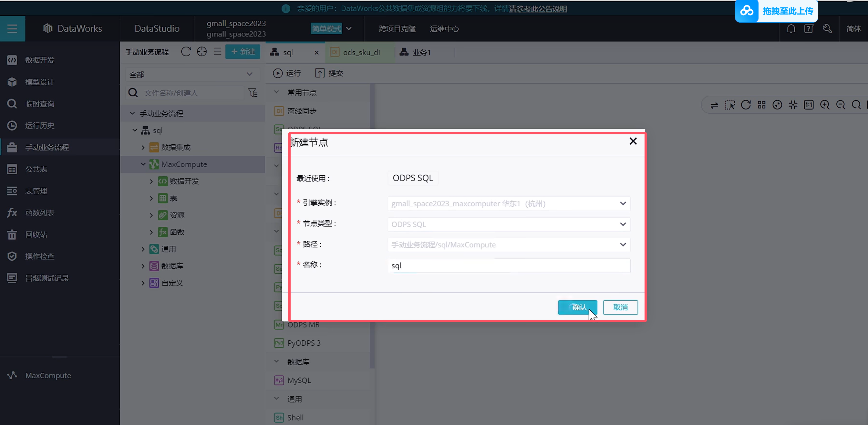The height and width of the screenshot is (425, 868).
Task: Close the 新建节点 dialog with X
Action: pos(633,141)
